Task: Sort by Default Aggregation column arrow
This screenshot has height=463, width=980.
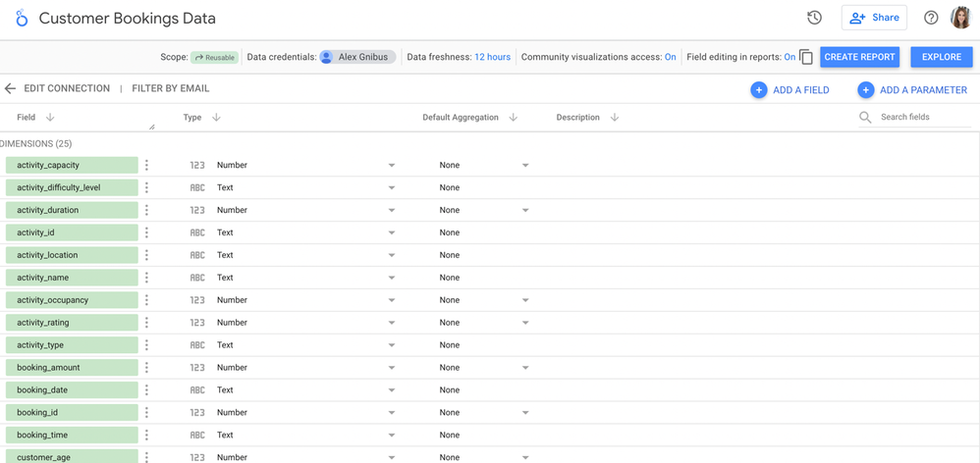Action: 514,118
